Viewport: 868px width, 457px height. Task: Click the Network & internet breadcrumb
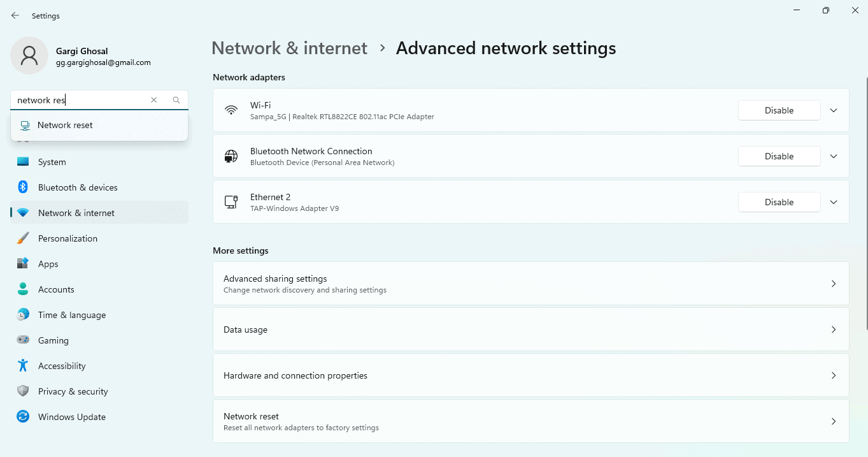tap(289, 48)
